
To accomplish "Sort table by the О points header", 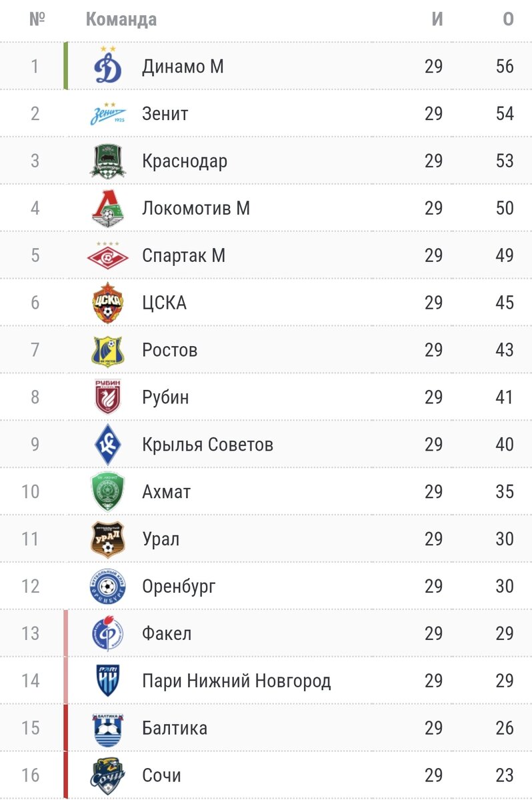I will click(508, 19).
